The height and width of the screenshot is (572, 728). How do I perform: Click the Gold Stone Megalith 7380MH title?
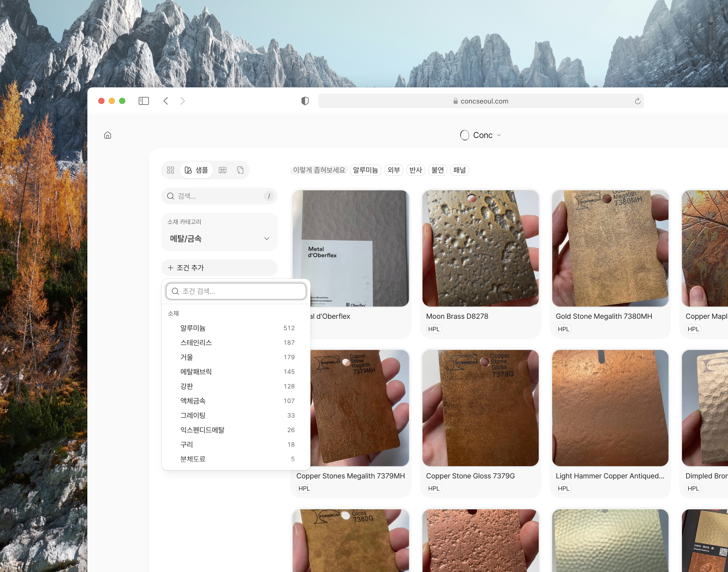pyautogui.click(x=604, y=316)
